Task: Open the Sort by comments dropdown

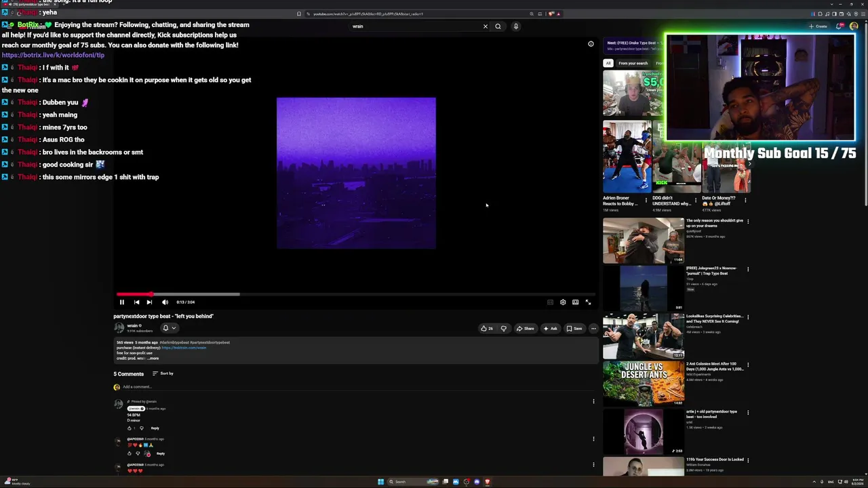Action: tap(163, 373)
